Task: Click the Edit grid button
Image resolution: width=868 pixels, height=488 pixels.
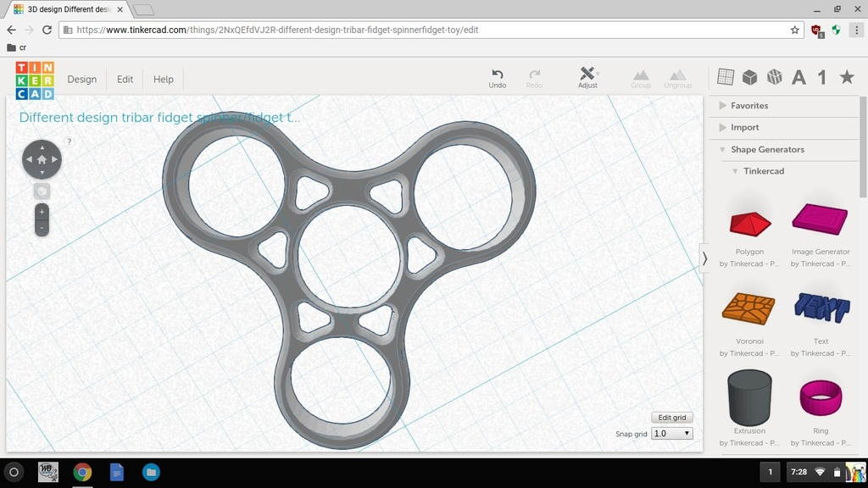Action: [671, 417]
